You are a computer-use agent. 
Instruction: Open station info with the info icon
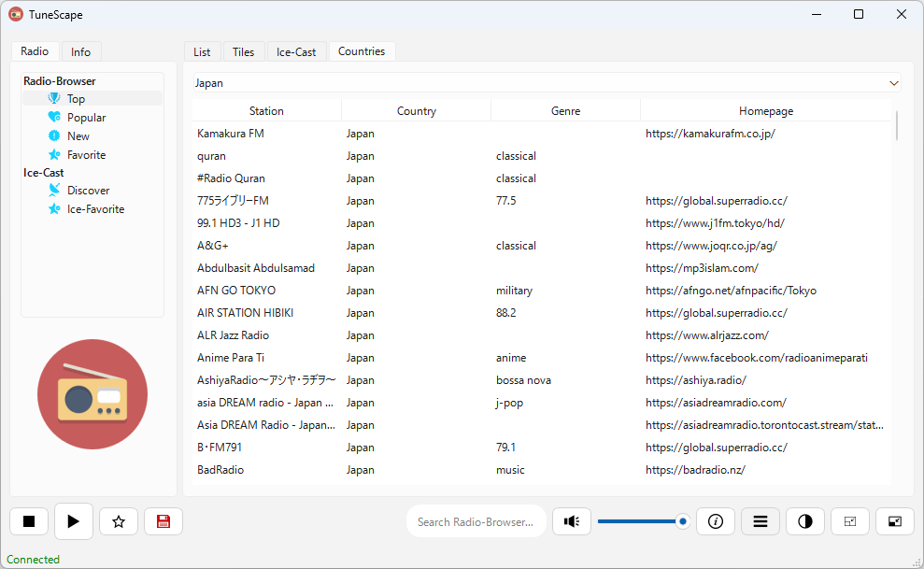click(x=716, y=521)
